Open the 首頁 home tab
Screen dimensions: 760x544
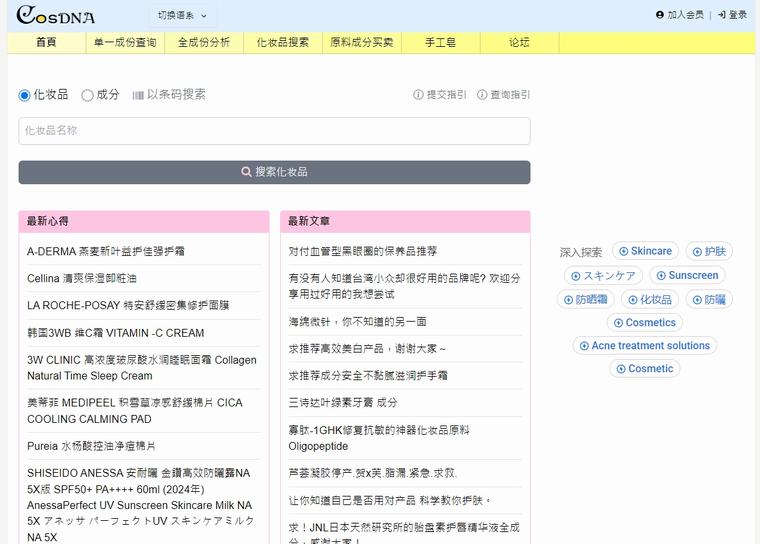coord(46,43)
